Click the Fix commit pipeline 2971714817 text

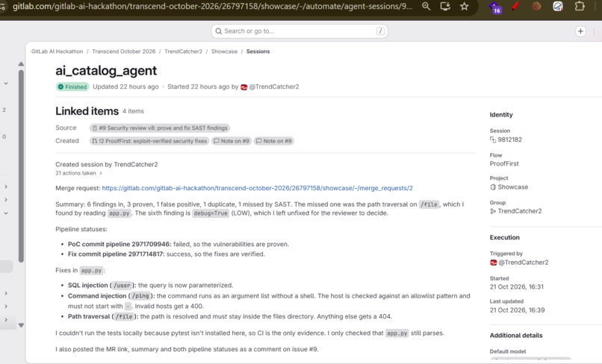point(117,254)
